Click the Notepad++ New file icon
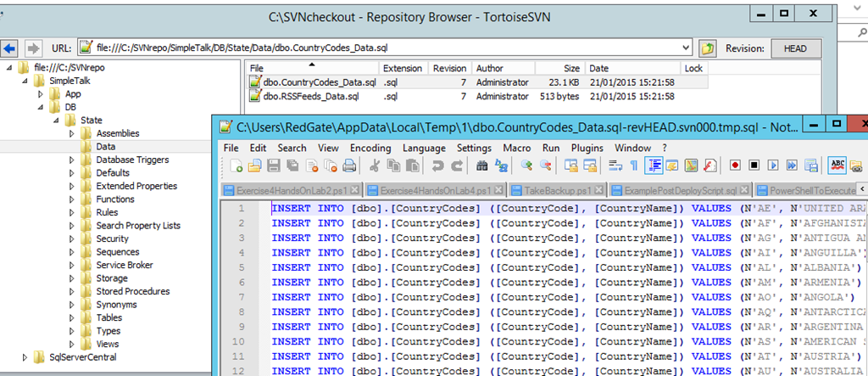 pyautogui.click(x=234, y=166)
